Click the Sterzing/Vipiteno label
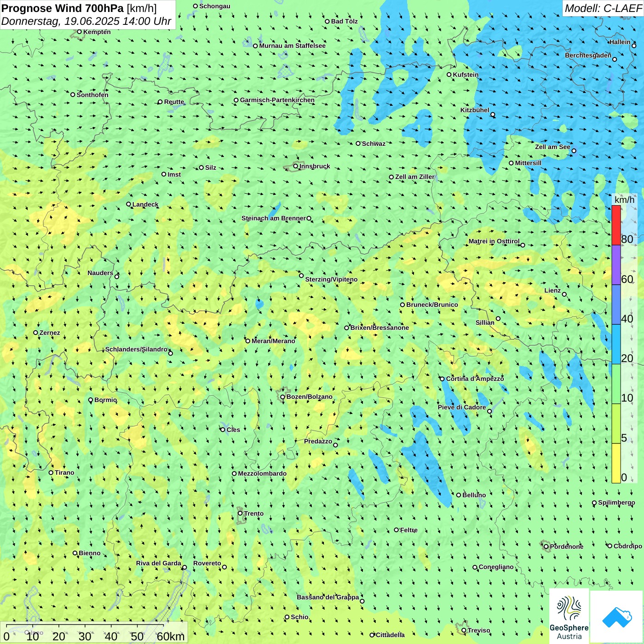This screenshot has height=644, width=644. point(331,279)
